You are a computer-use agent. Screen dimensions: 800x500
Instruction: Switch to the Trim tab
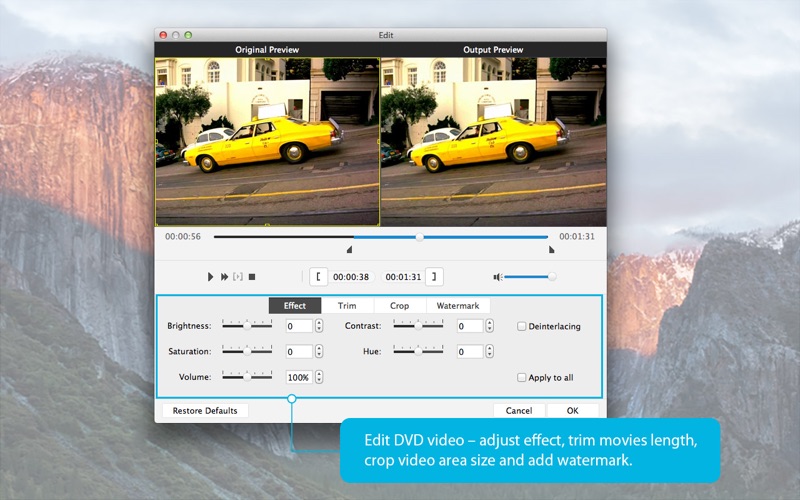click(x=347, y=305)
